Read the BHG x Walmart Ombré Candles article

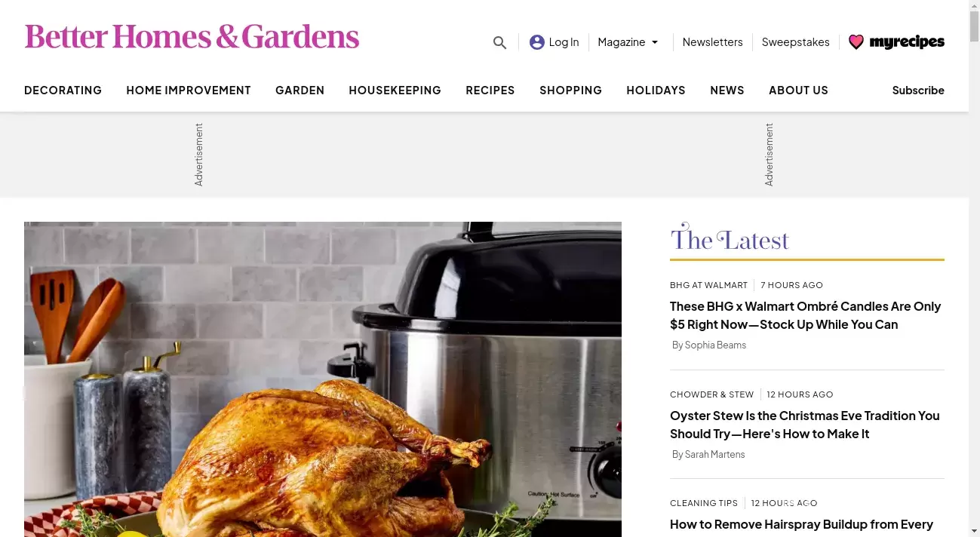805,315
